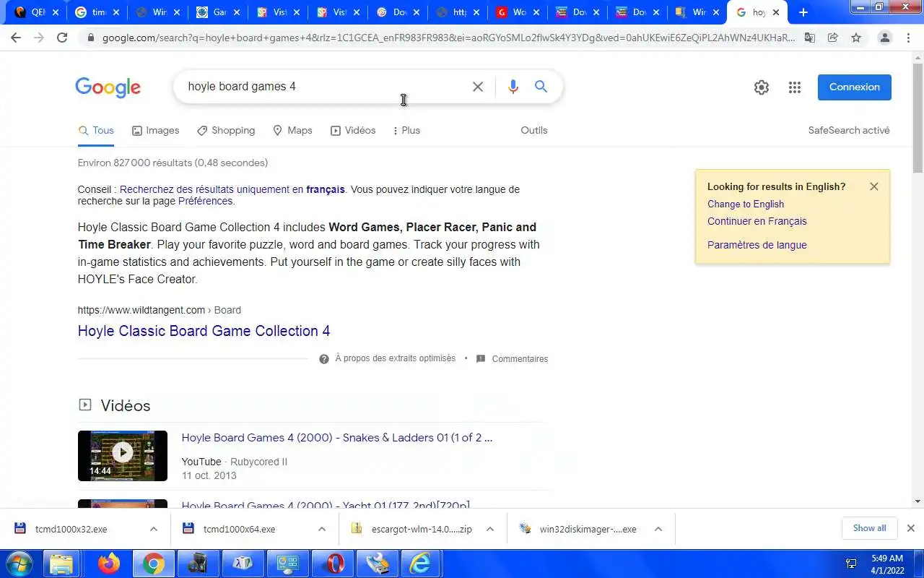Viewport: 924px width, 578px height.
Task: Open a new browser tab
Action: [x=803, y=12]
